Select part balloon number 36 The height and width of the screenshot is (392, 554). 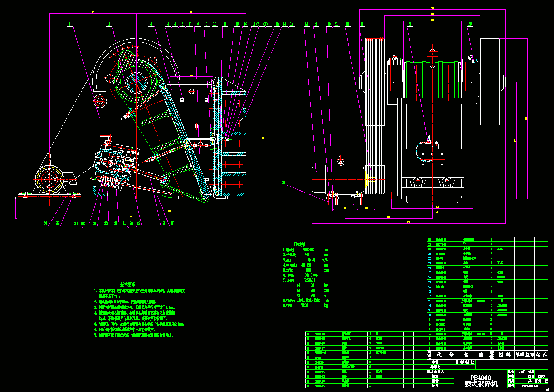[45, 223]
